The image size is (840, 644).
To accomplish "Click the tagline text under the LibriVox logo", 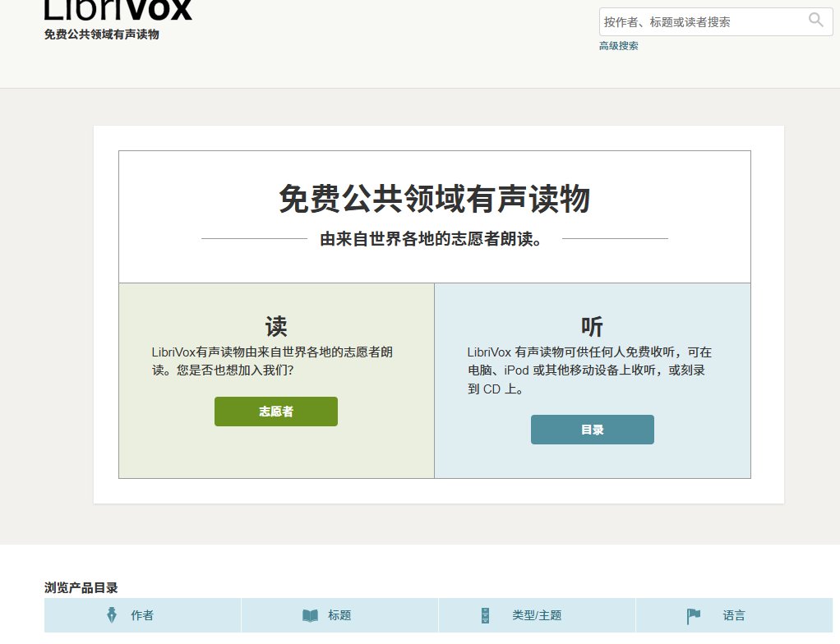I will click(101, 34).
